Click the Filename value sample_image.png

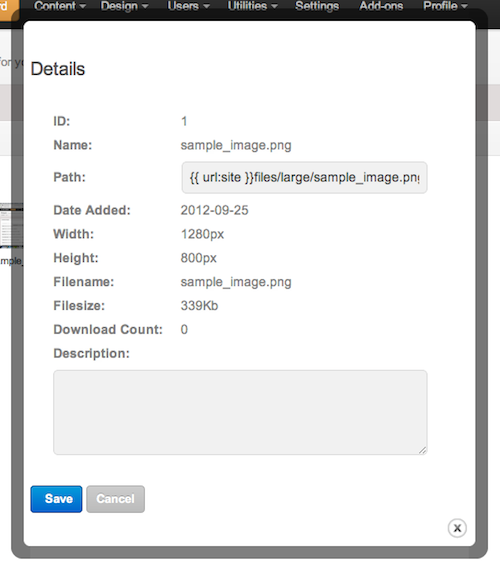point(236,282)
